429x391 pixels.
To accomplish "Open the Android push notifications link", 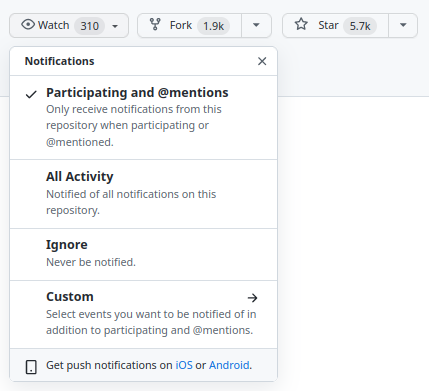I will [229, 365].
